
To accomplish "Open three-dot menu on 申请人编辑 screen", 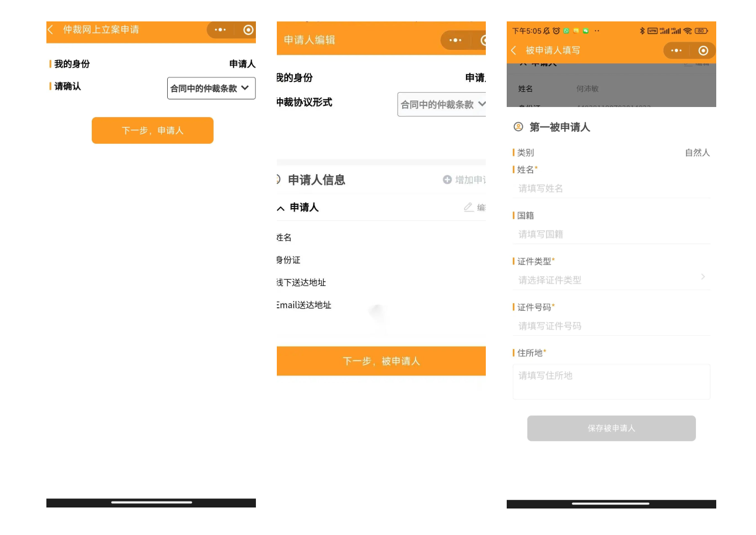I will click(455, 40).
